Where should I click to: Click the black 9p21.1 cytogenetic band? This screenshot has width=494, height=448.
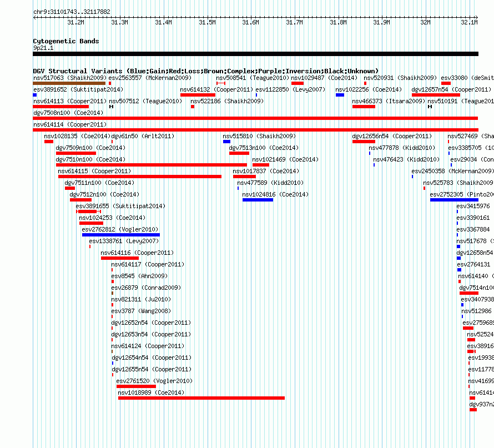pos(255,54)
